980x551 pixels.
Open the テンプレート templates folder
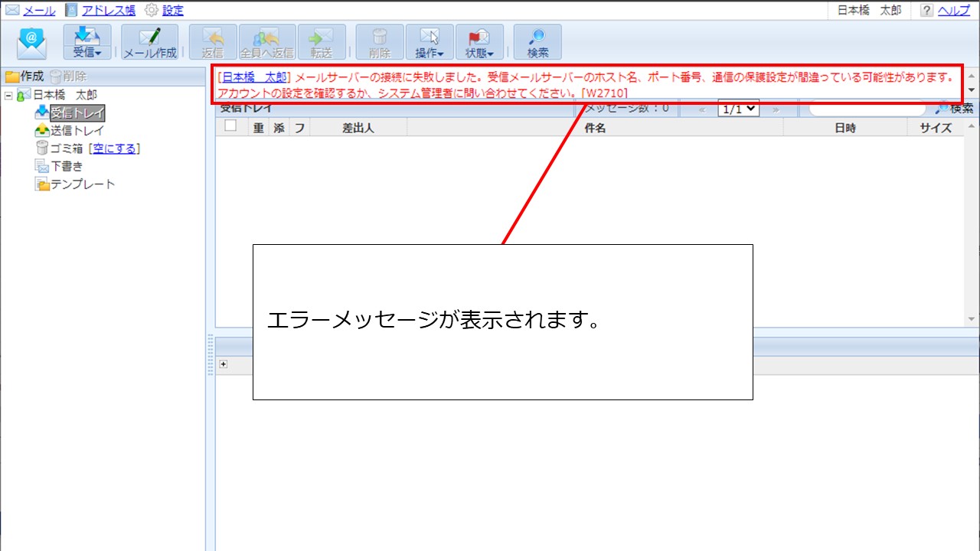83,184
